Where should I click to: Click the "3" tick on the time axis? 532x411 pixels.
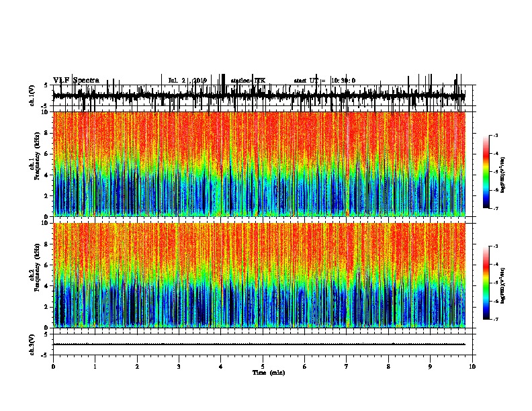click(179, 367)
